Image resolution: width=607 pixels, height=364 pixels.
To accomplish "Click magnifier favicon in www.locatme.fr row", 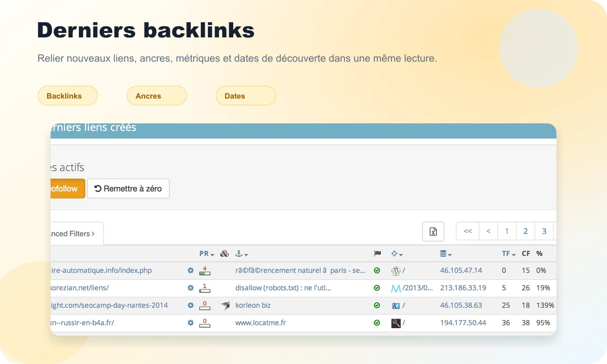I will tap(396, 323).
